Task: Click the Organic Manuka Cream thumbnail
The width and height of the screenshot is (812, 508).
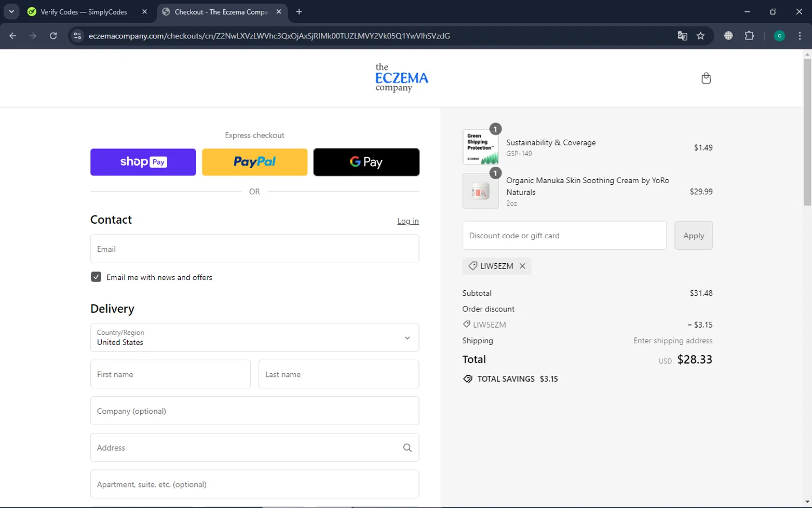Action: click(481, 191)
